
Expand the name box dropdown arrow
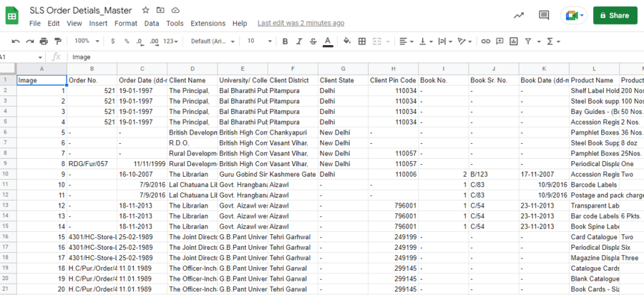click(x=40, y=57)
